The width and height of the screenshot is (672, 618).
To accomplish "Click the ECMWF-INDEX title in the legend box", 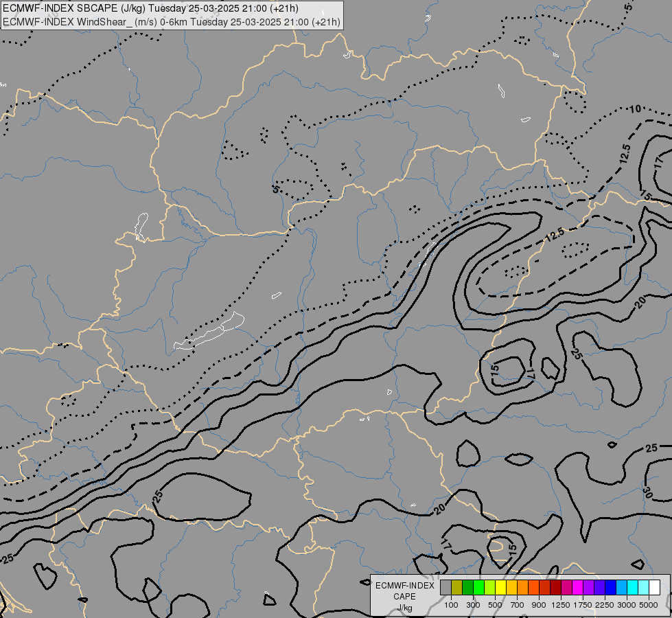I will 404,586.
